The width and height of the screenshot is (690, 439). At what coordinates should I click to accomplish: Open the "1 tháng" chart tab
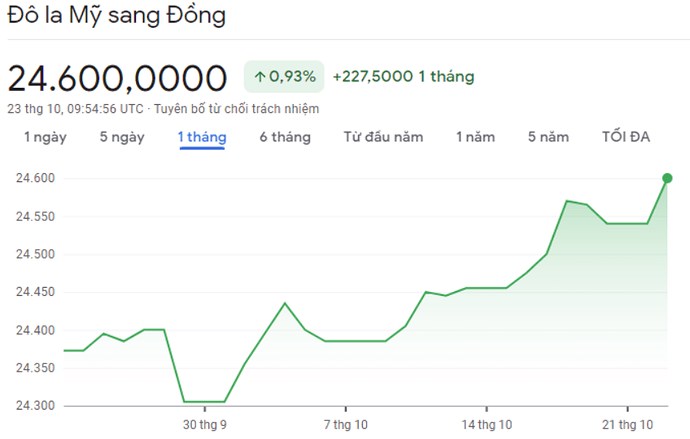[202, 137]
